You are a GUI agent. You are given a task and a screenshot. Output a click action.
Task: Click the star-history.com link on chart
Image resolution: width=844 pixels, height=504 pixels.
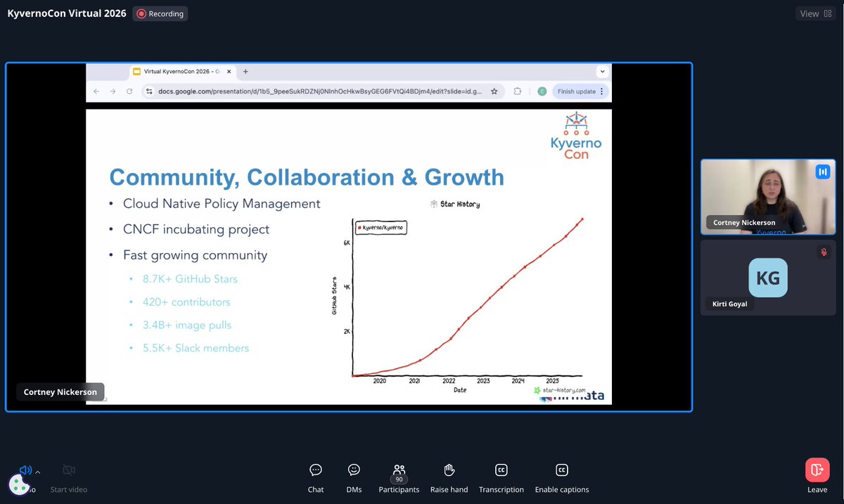point(560,389)
